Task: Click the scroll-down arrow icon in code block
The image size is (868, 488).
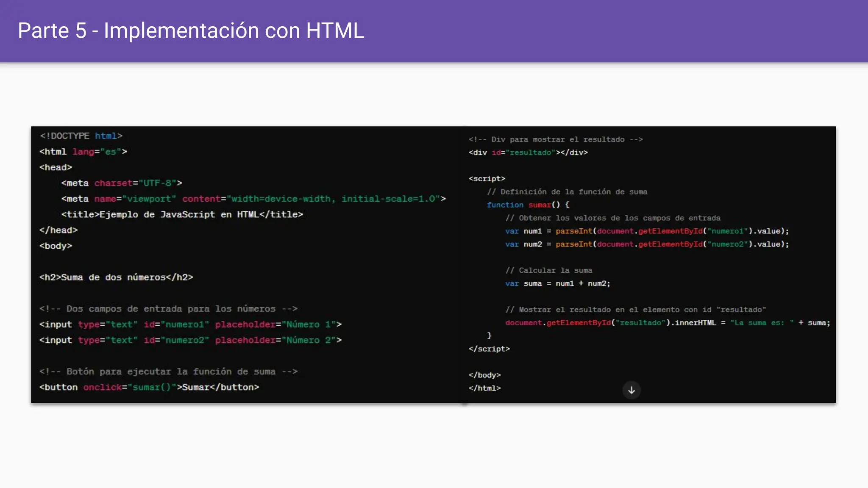Action: coord(632,390)
